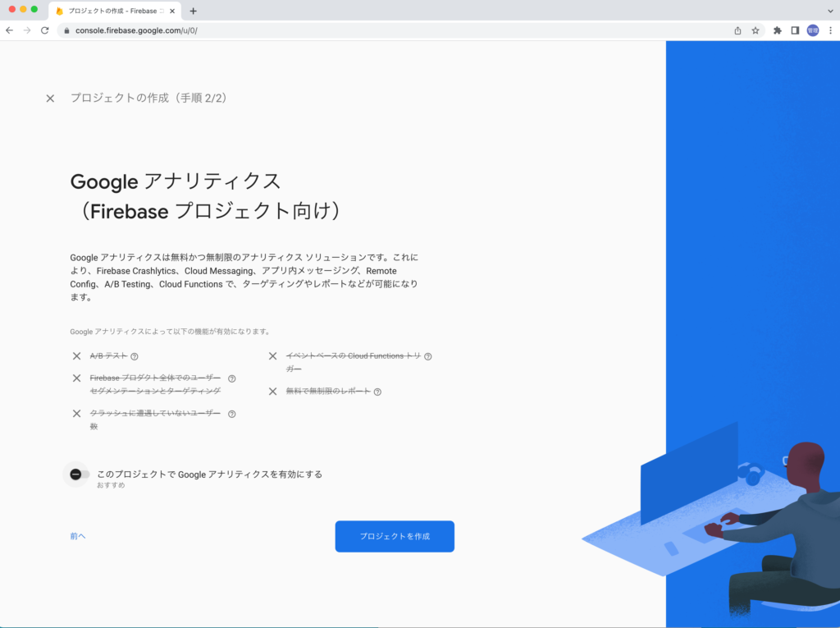This screenshot has height=628, width=840.
Task: Click the help icon next to クラッシュに遭遇していないユーザー数
Action: [x=232, y=413]
